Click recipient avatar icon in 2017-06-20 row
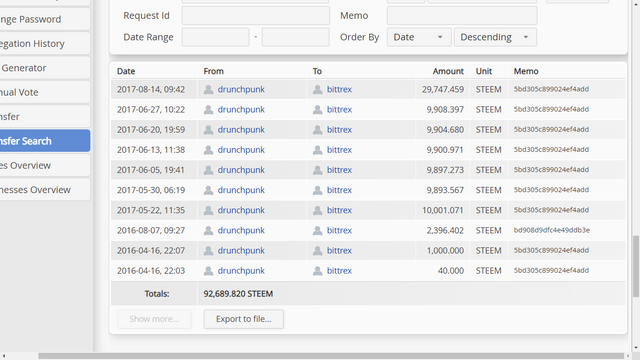Viewport: 640px width, 360px height. tap(318, 130)
